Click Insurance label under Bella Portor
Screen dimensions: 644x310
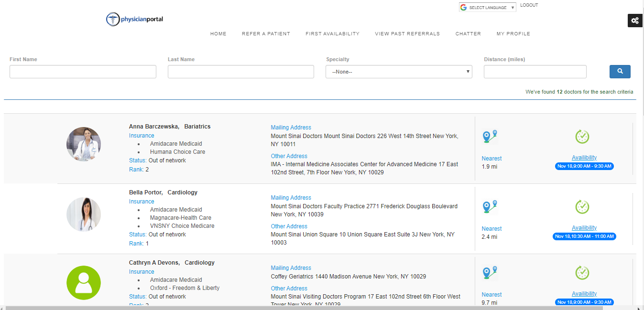coord(142,202)
